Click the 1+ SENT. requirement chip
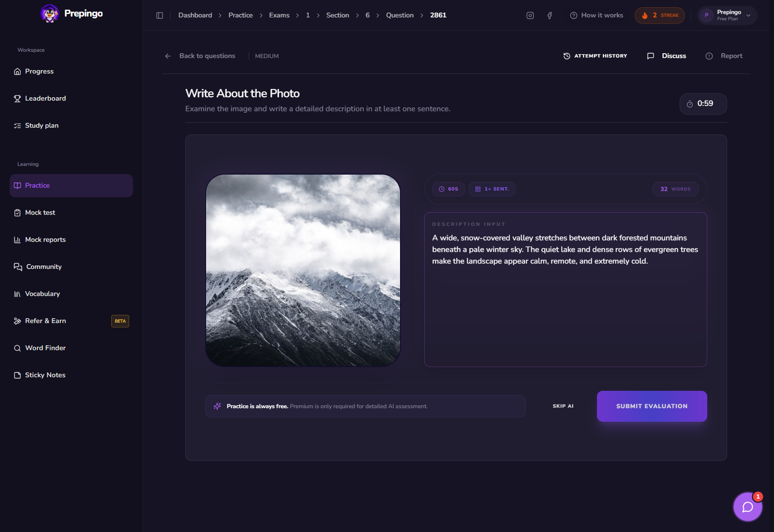This screenshot has height=532, width=774. 492,189
